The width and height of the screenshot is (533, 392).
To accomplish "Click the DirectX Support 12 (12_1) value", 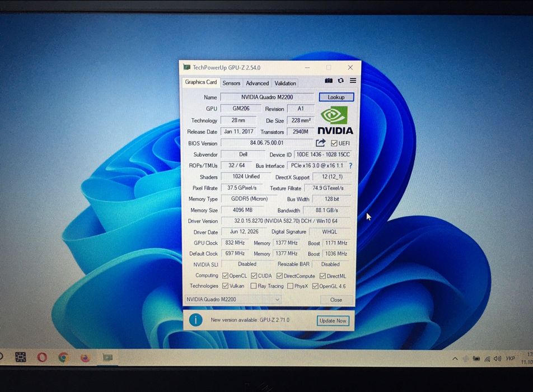I will pyautogui.click(x=332, y=177).
